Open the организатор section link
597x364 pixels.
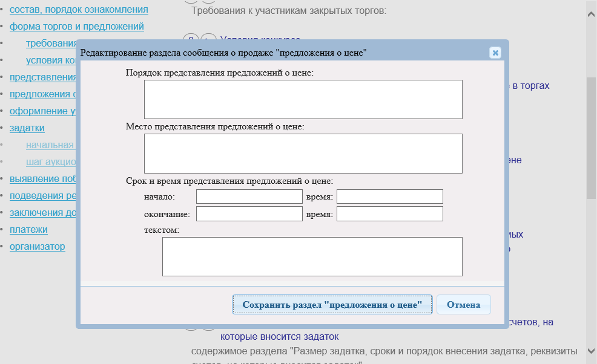37,247
